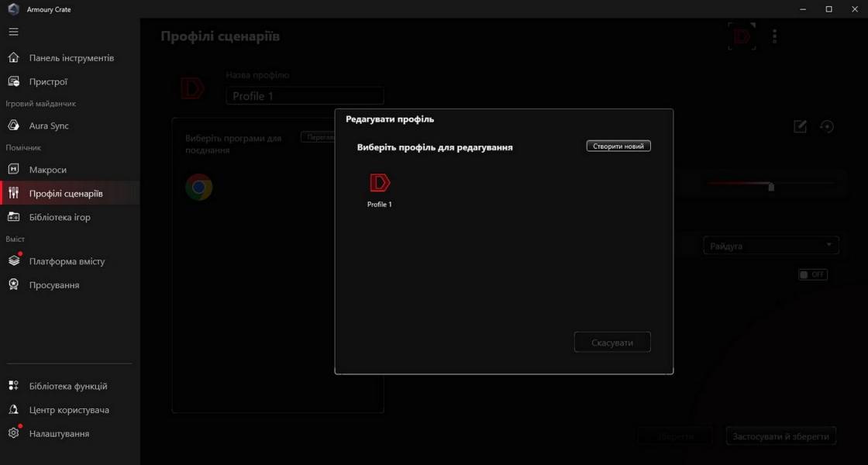Select Profile 1 icon in the dialog
This screenshot has height=465, width=868.
(x=380, y=183)
